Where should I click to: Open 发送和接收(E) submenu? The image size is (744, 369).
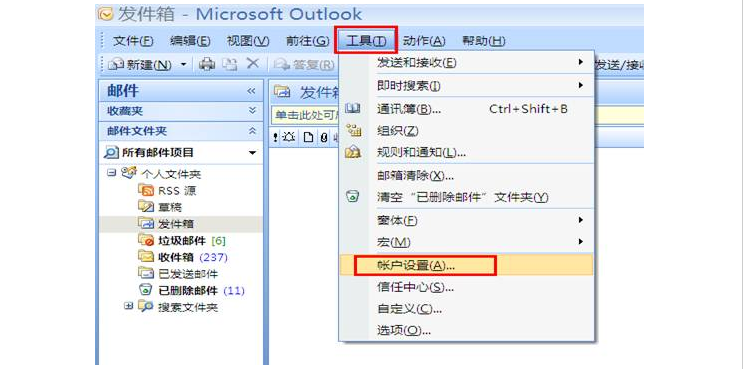(x=466, y=63)
